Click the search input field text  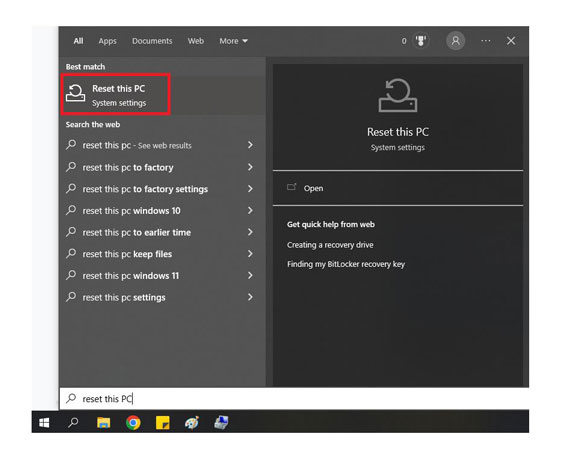(107, 399)
